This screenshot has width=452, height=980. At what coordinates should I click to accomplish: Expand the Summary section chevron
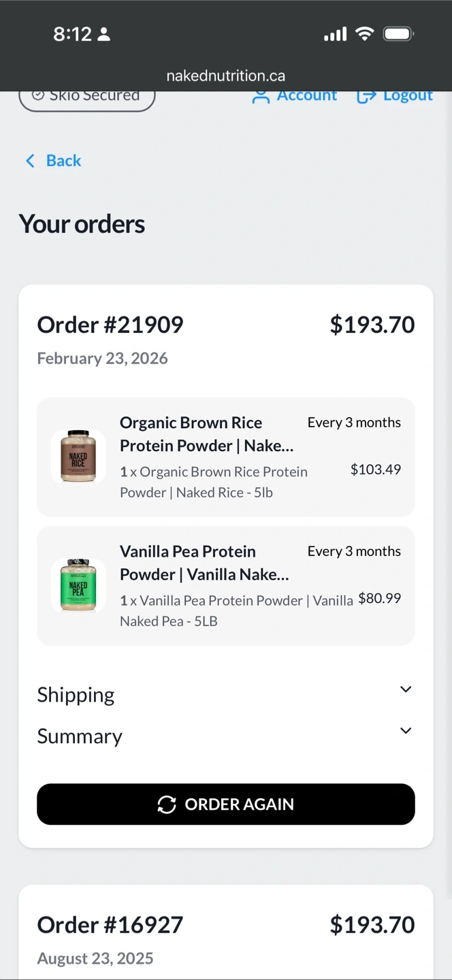tap(406, 731)
